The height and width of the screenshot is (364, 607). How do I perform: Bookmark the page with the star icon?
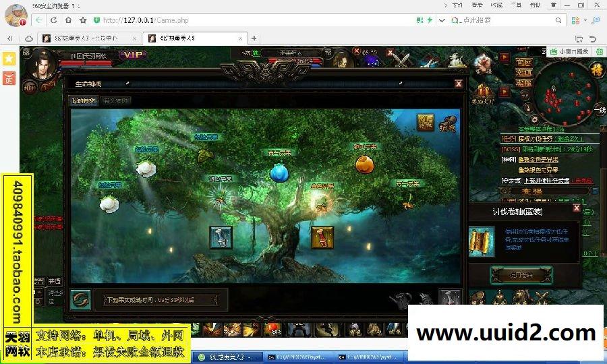click(x=83, y=20)
